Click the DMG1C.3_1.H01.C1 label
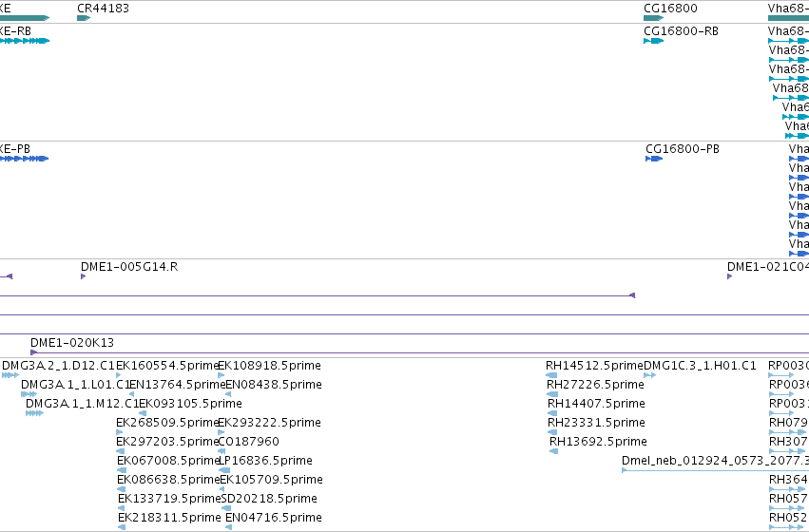 coord(700,366)
